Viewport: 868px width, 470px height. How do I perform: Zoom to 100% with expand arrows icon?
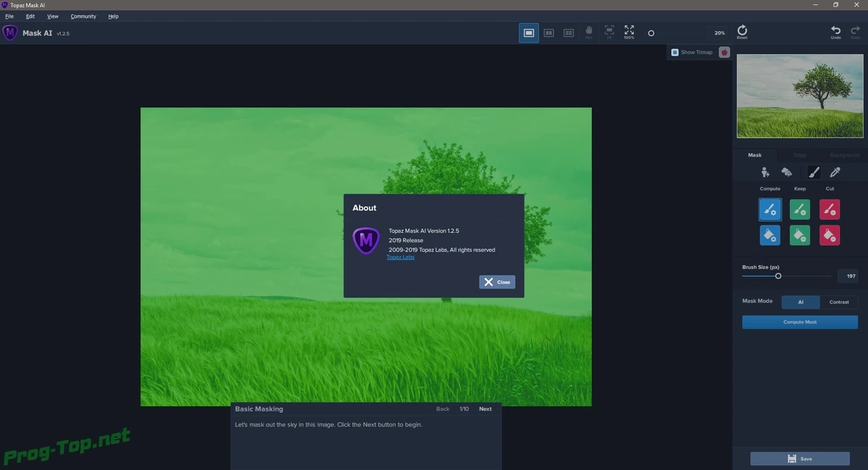click(629, 32)
